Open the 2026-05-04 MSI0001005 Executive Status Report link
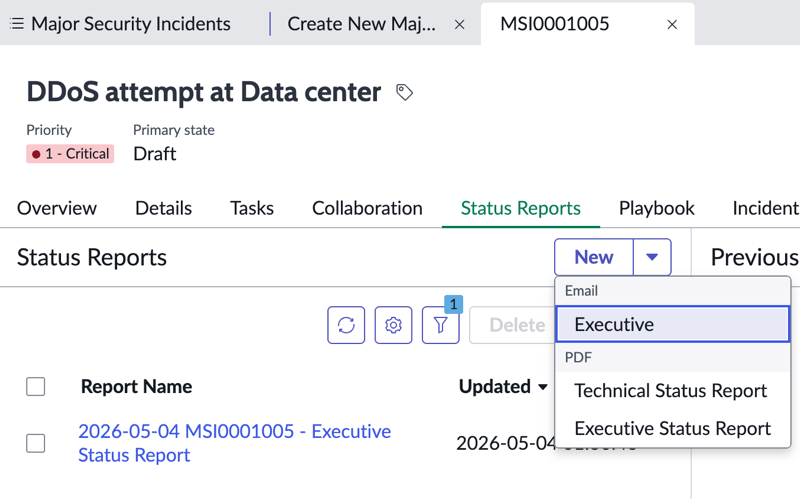This screenshot has width=800, height=499. (x=235, y=443)
